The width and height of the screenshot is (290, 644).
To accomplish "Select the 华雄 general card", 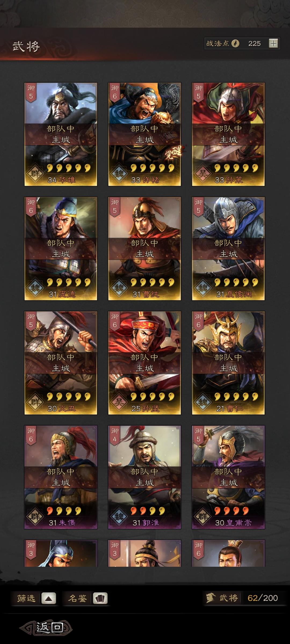I will pyautogui.click(x=61, y=134).
